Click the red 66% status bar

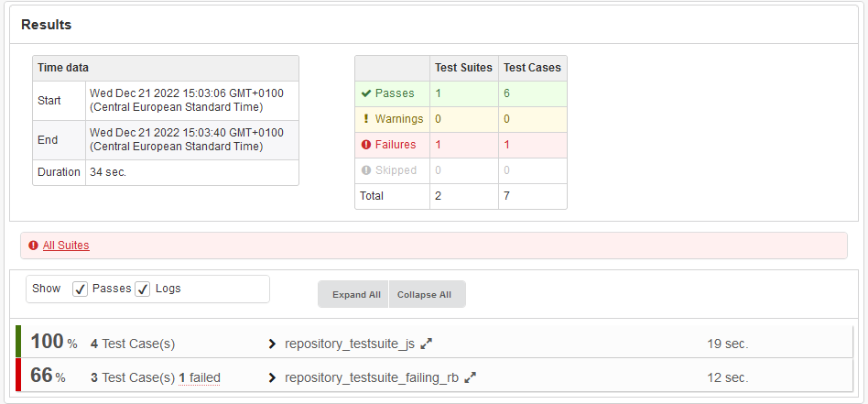[18, 375]
